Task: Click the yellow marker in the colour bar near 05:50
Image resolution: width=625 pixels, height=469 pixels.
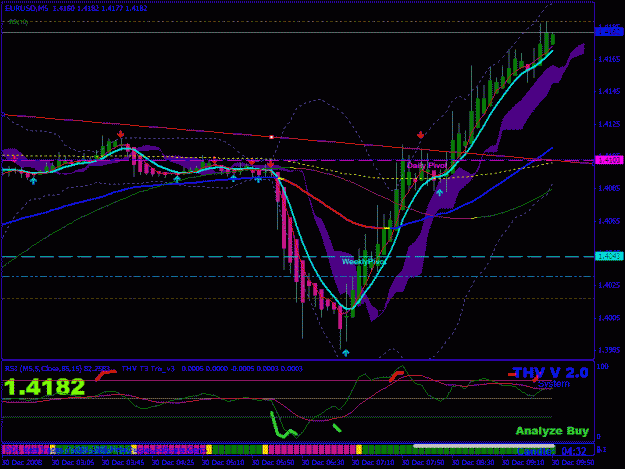Action: [265, 450]
